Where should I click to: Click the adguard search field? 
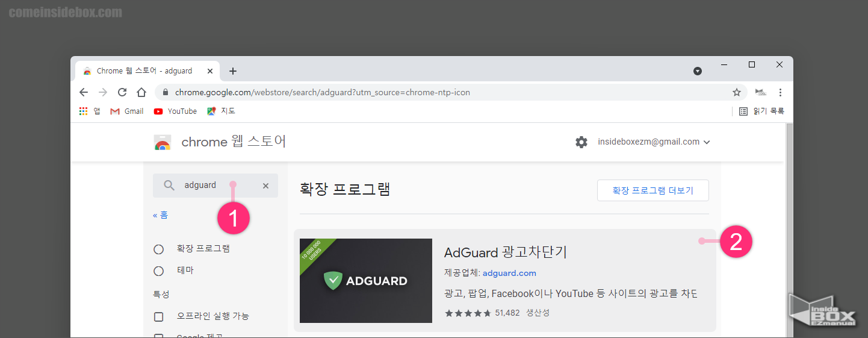coord(215,186)
